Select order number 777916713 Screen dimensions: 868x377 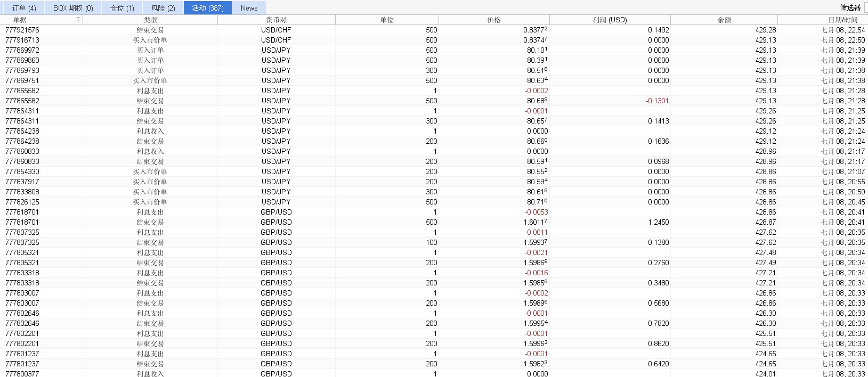[22, 40]
